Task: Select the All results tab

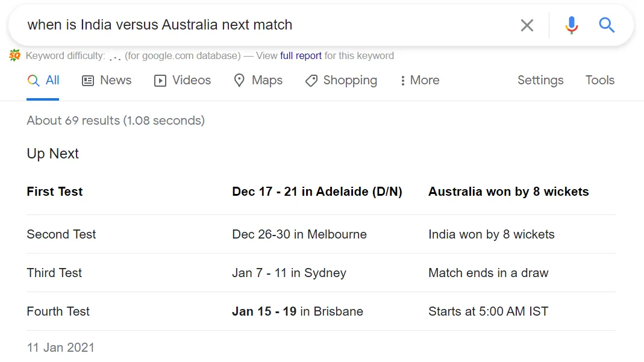Action: (52, 80)
